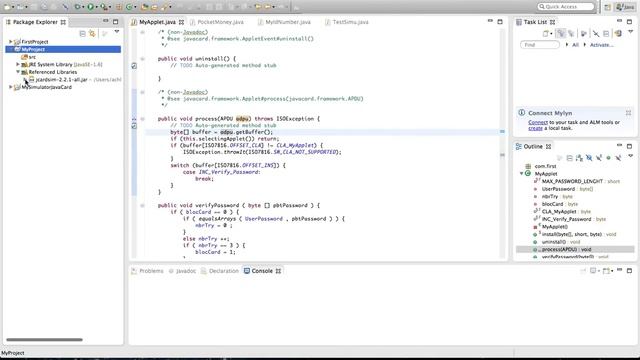Fold the process method in editor
The height and width of the screenshot is (360, 640).
[142, 119]
